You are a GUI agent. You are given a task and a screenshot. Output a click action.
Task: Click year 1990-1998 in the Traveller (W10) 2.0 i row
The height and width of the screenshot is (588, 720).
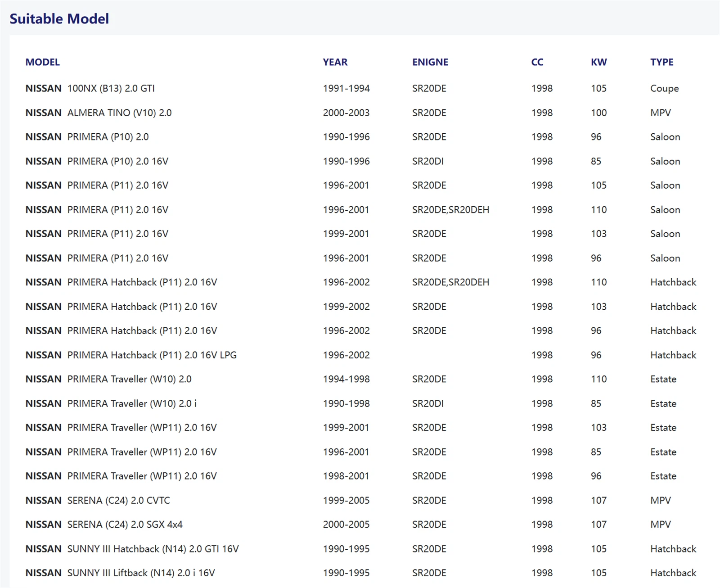coord(346,403)
